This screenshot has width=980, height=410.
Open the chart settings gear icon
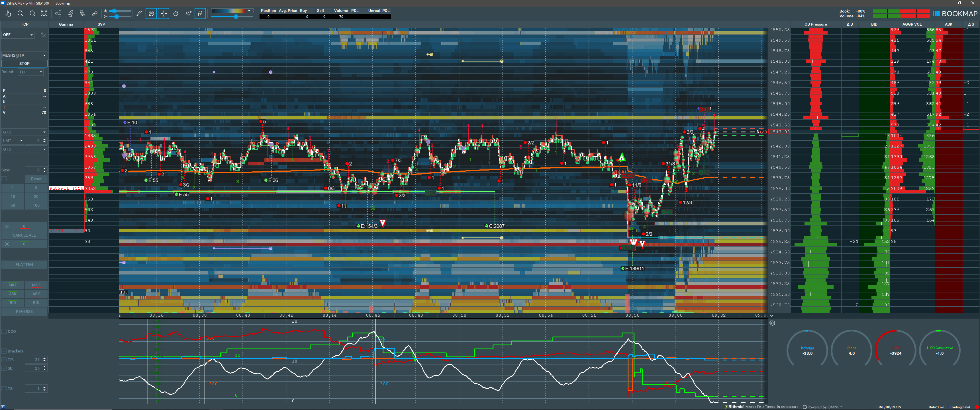pos(772,323)
